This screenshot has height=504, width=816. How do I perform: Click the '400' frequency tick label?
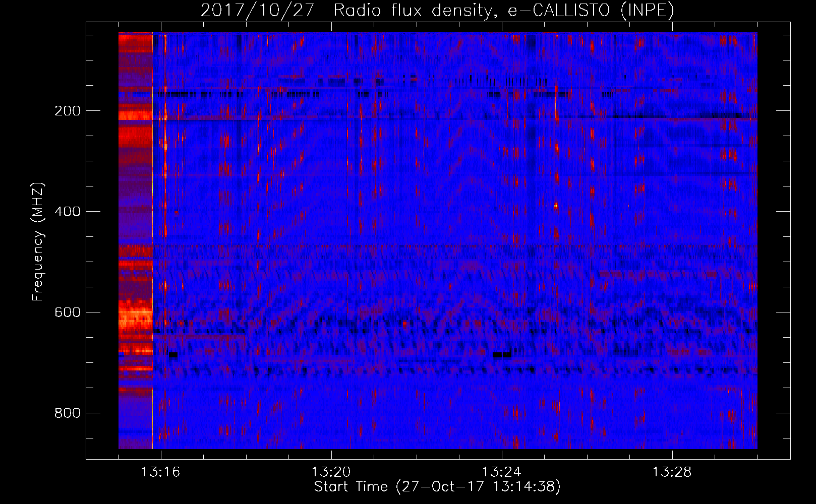[x=68, y=211]
